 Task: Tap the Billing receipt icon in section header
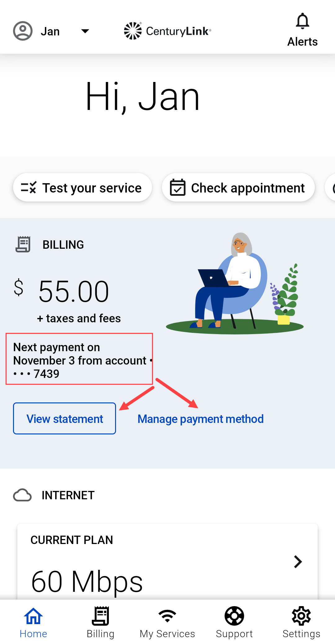click(x=23, y=244)
